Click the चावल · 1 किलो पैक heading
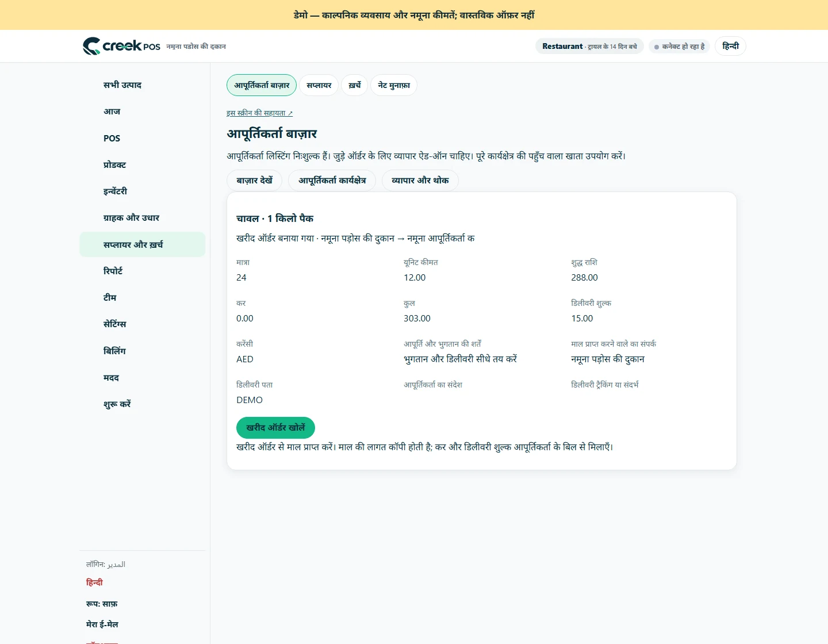Screen dimensions: 828x644 point(275,218)
